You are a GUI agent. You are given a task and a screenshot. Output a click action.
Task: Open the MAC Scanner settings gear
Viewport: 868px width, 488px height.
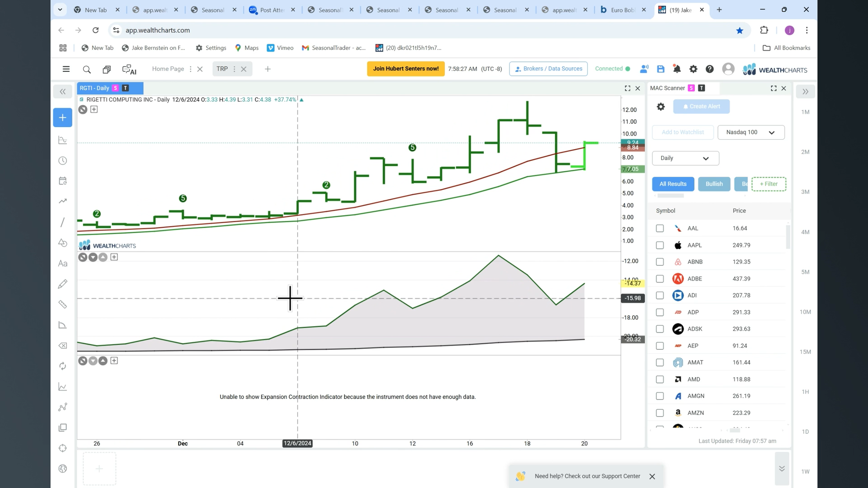(x=660, y=107)
